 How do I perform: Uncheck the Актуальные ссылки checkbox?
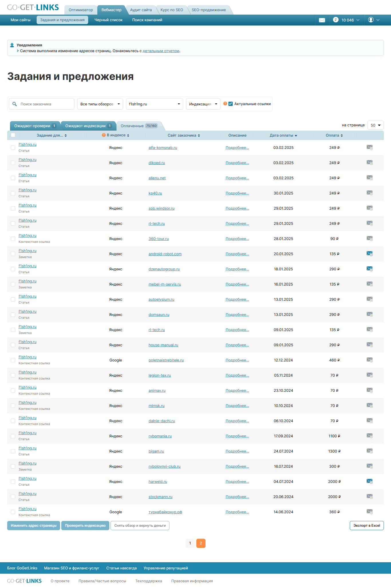pos(231,104)
